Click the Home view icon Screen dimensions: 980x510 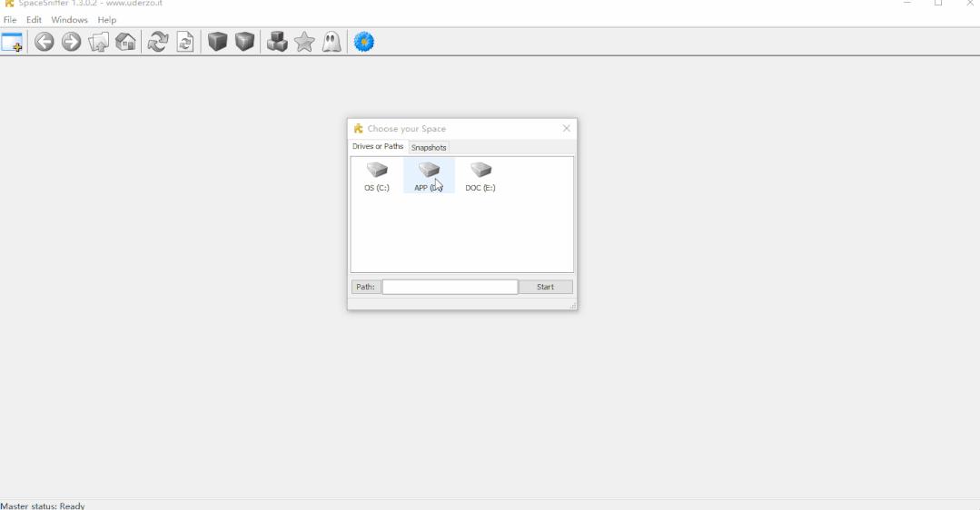125,42
